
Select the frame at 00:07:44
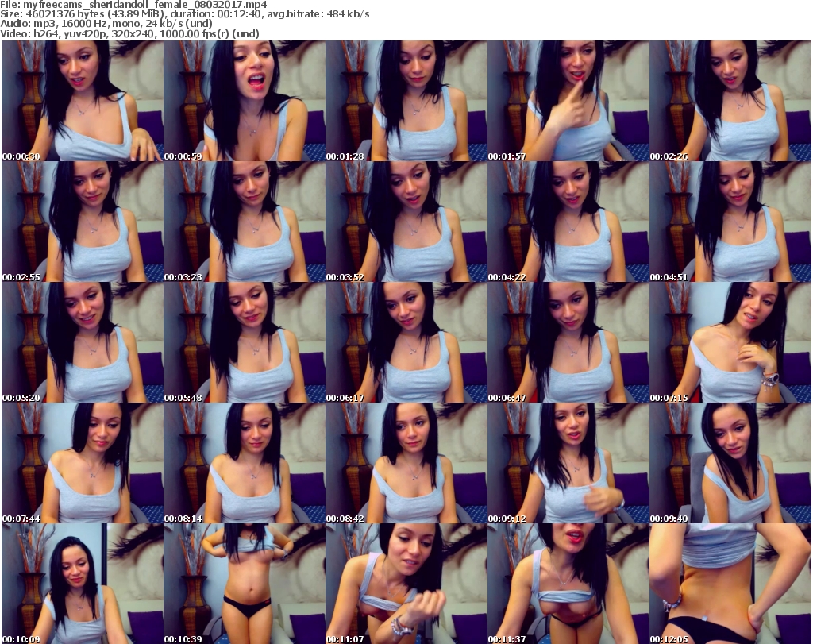(83, 463)
